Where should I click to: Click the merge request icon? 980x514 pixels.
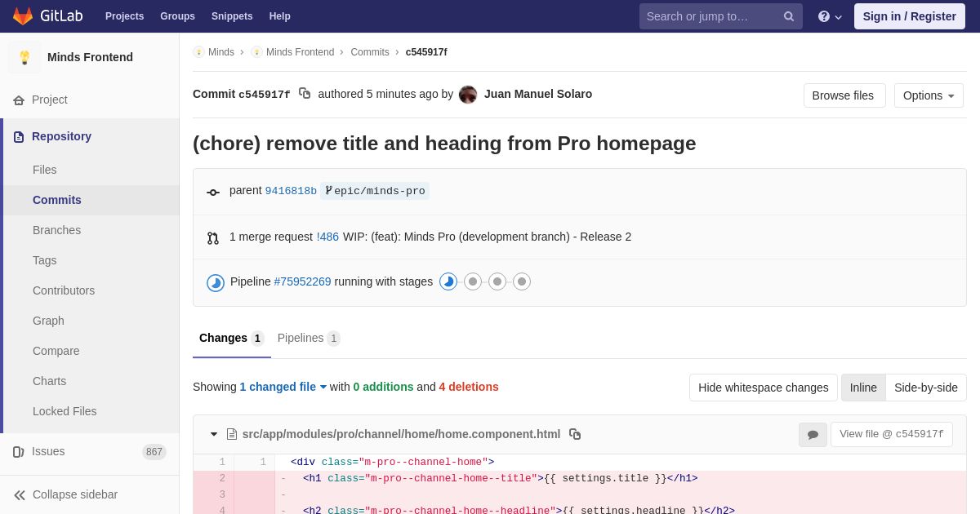[x=213, y=238]
